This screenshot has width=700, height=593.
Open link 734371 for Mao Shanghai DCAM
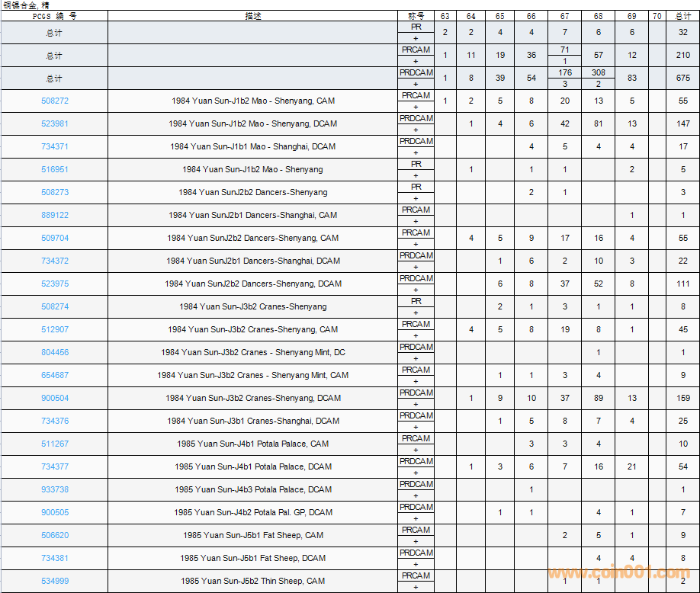tap(54, 146)
